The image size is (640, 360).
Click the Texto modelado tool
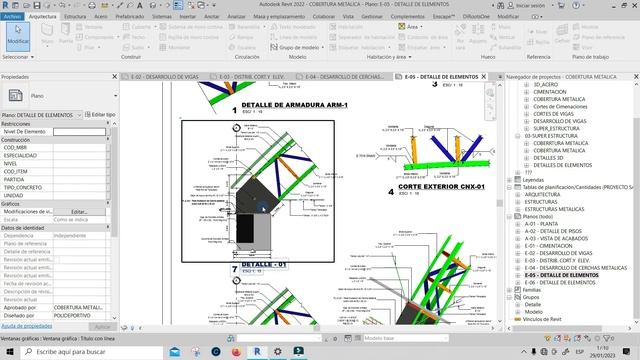point(294,27)
